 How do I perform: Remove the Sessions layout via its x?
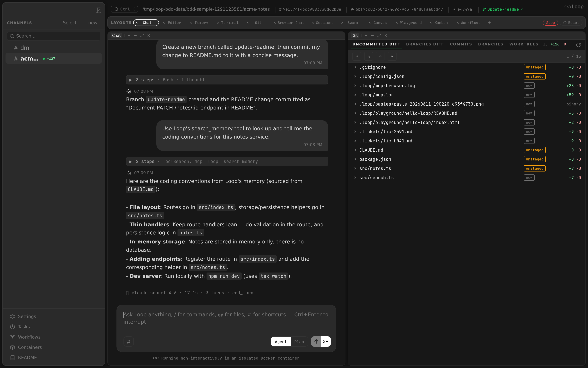[x=313, y=23]
